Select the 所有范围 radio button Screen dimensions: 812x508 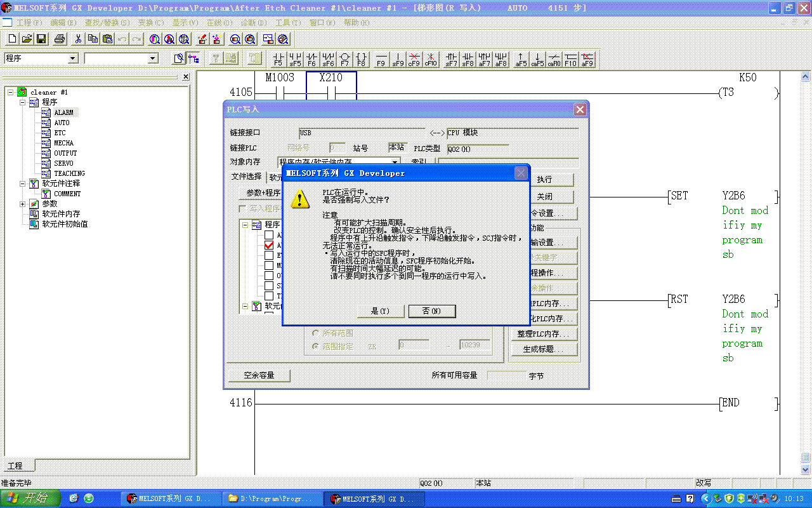click(x=316, y=333)
